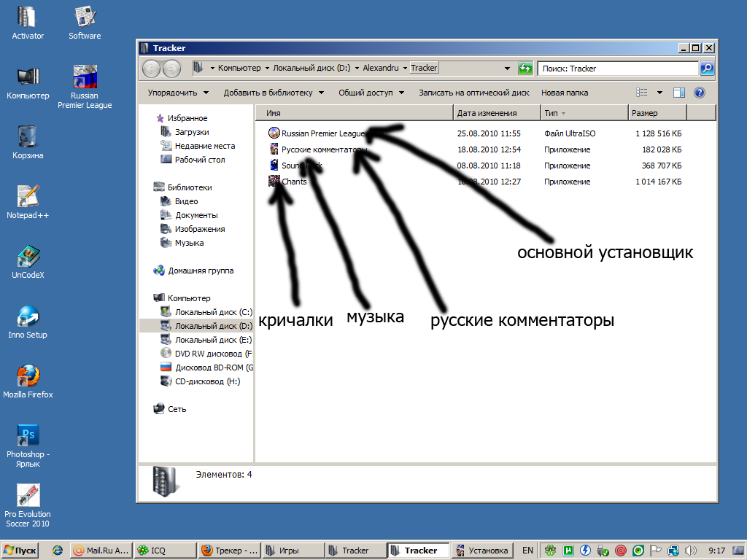Click the EN language indicator
The image size is (747, 560).
coord(528,551)
